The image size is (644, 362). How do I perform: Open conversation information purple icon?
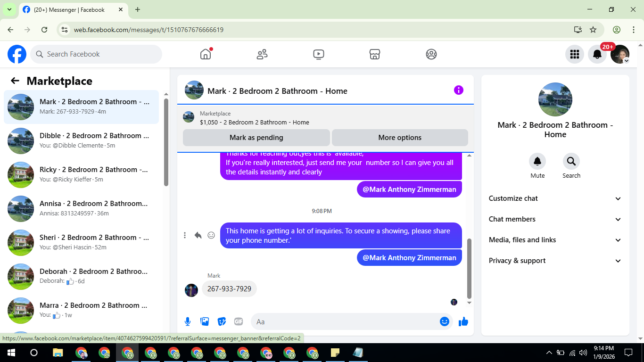(x=459, y=90)
